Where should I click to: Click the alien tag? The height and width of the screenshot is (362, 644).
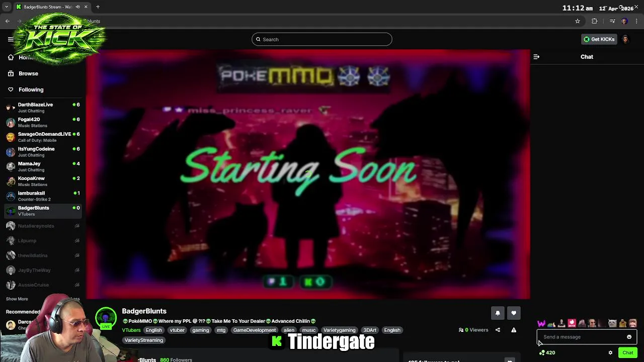click(289, 330)
